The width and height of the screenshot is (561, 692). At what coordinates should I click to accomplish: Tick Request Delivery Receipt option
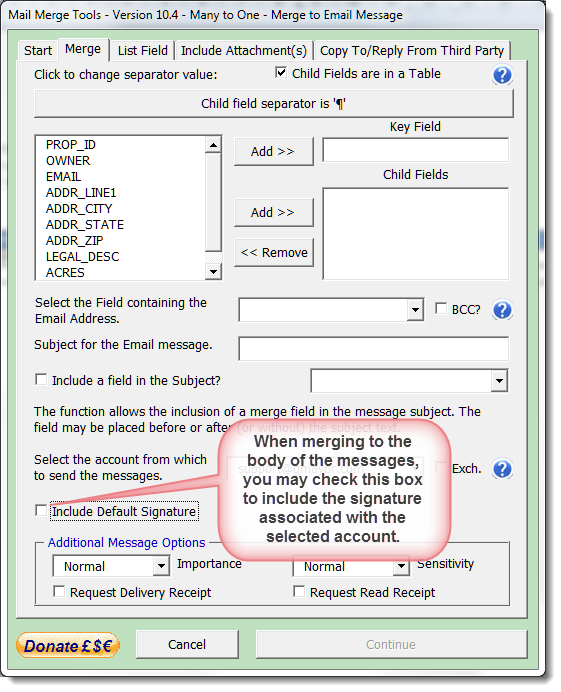coord(59,591)
